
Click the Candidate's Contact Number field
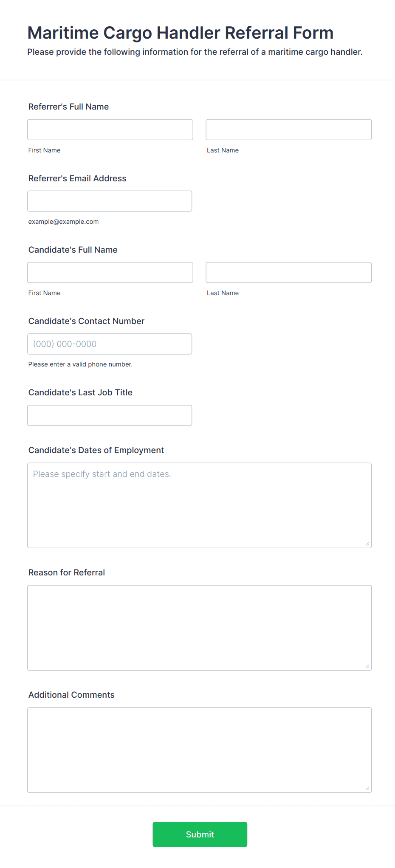pos(110,344)
